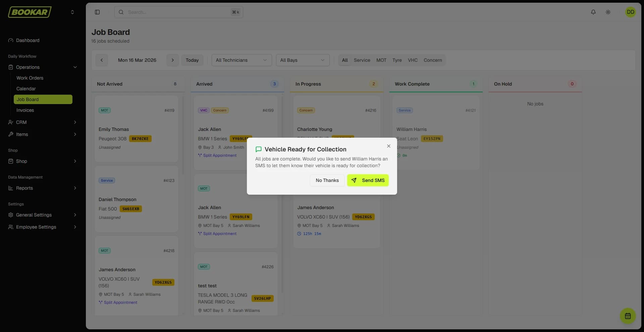Collapse the Operations section in the sidebar
This screenshot has height=332, width=644.
[75, 67]
